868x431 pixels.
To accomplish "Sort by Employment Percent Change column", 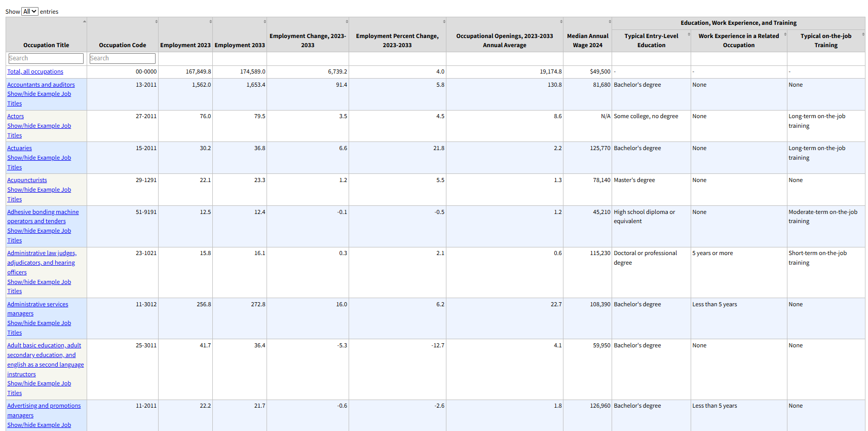I will coord(397,34).
